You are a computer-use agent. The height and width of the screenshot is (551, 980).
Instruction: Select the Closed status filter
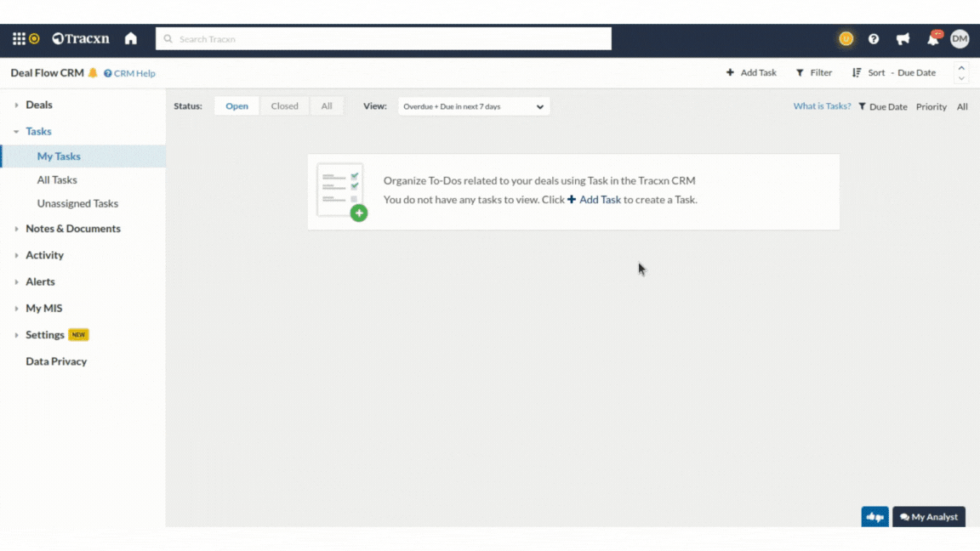(284, 106)
